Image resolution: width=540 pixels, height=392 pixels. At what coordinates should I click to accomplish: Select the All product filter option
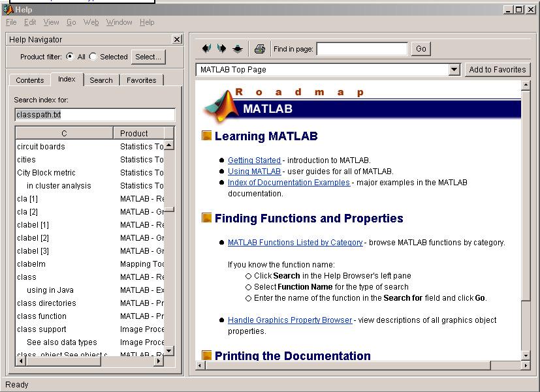coord(70,56)
